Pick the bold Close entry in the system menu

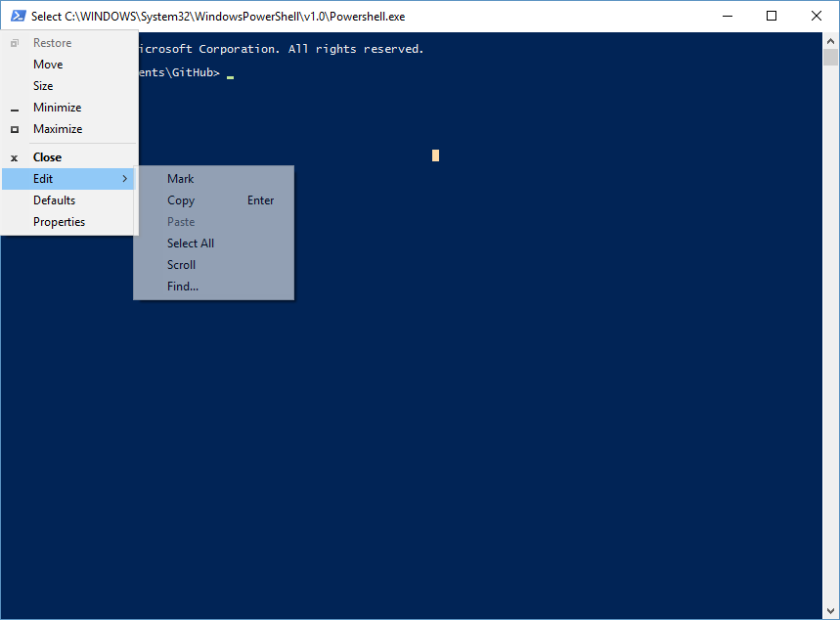click(47, 157)
